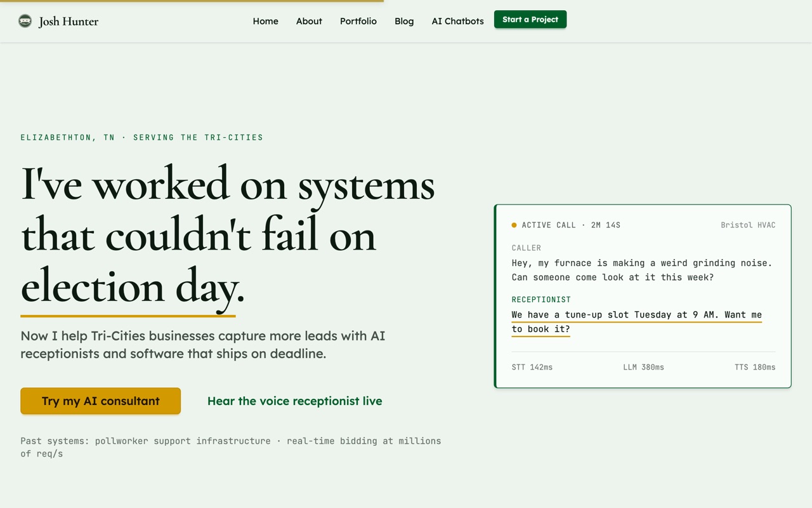Click the Josh Hunter avatar logo icon

pyautogui.click(x=25, y=21)
